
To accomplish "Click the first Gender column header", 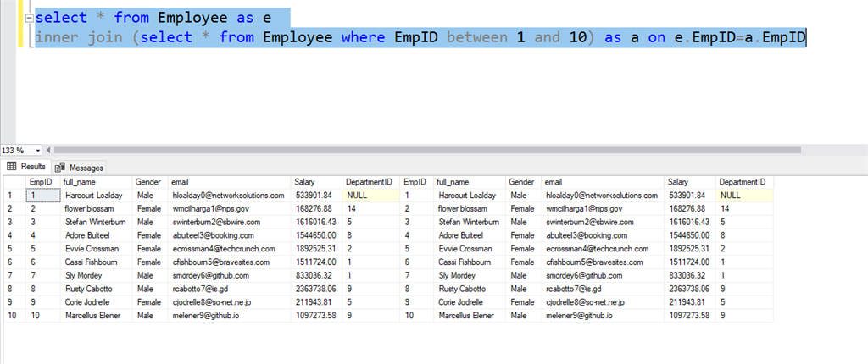I will [150, 181].
